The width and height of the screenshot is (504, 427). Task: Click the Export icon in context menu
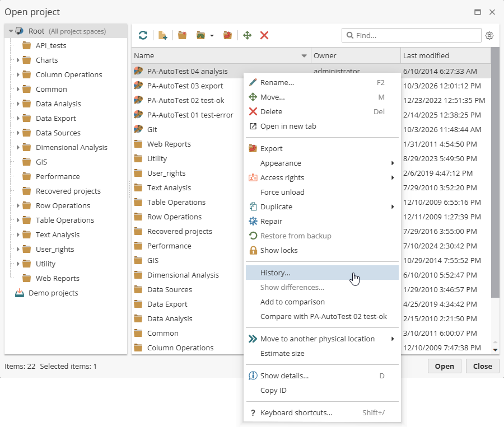pyautogui.click(x=253, y=148)
